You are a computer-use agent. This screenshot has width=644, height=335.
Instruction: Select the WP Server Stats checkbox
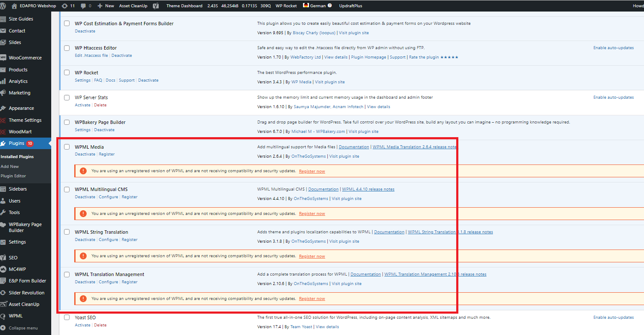tap(67, 97)
